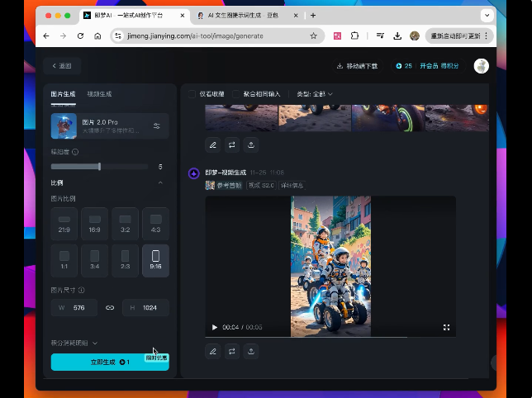Click the 图片尺寸 info icon
532x398 pixels.
click(82, 290)
